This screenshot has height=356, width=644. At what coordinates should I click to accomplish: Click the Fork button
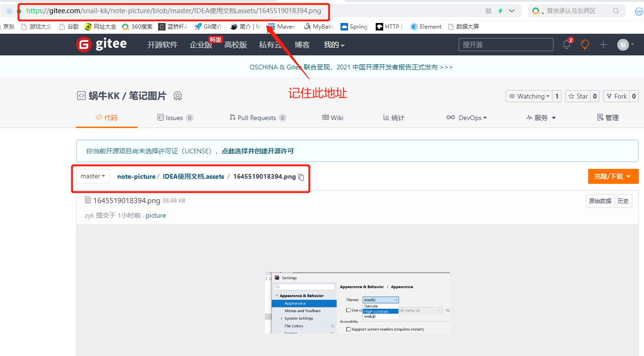pyautogui.click(x=616, y=96)
